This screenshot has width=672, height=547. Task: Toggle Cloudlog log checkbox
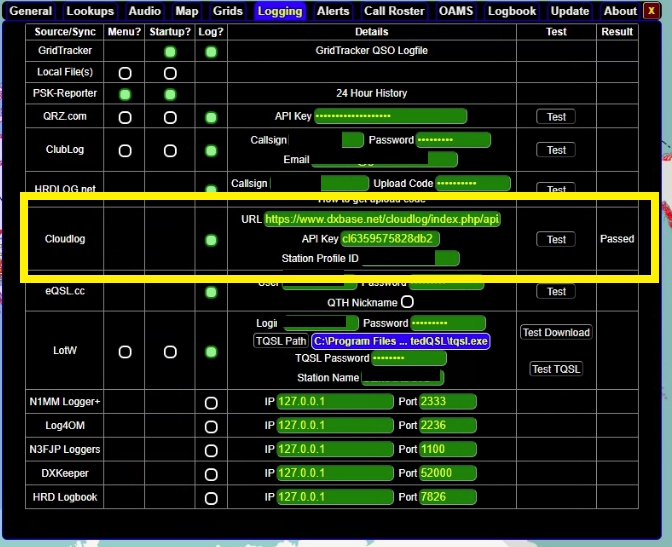coord(211,240)
